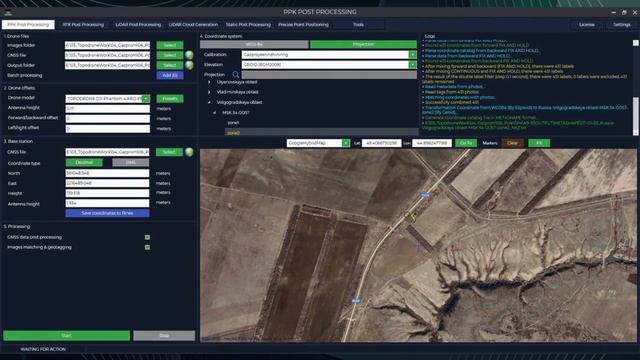This screenshot has width=640, height=360.
Task: Select the Decimal coordinate type toggle
Action: pyautogui.click(x=84, y=162)
